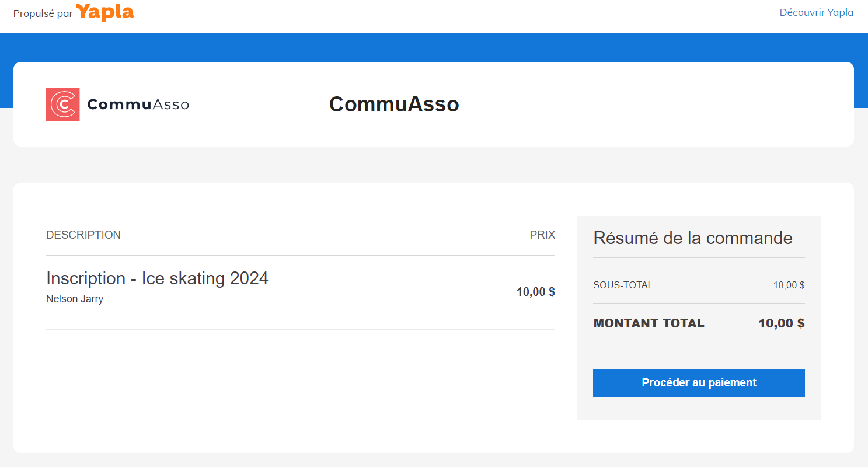The image size is (868, 467).
Task: Click the CommuAsso wordmark beside the red icon
Action: [x=138, y=104]
